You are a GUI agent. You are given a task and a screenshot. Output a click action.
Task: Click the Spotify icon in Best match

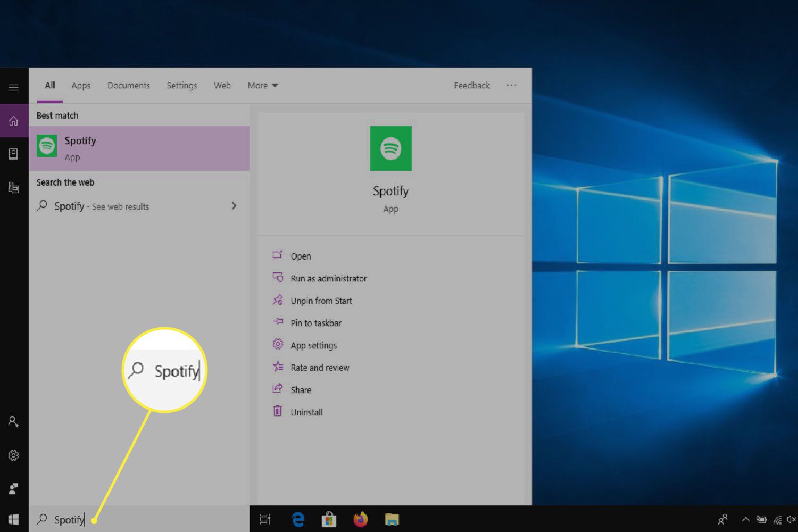tap(47, 146)
